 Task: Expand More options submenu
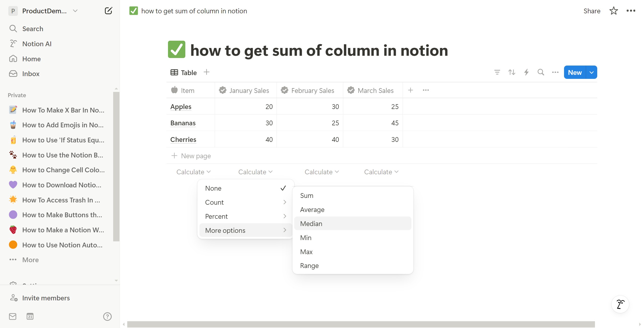(x=245, y=230)
